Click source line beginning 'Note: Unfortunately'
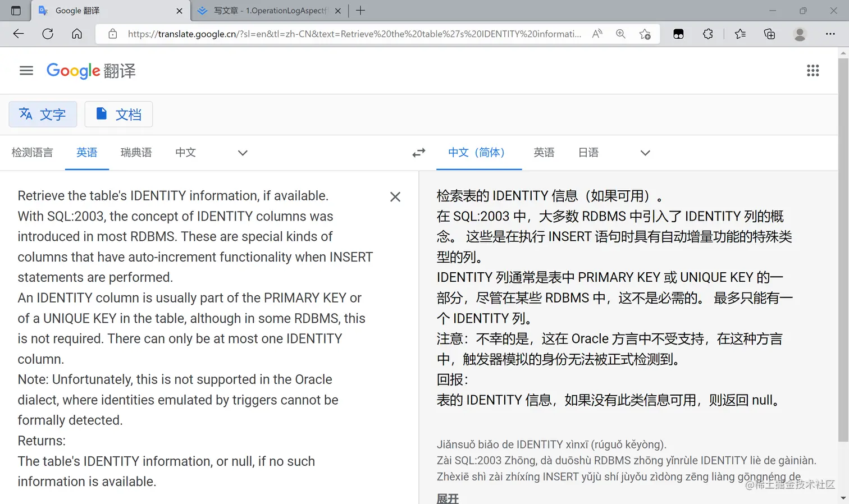 175,379
